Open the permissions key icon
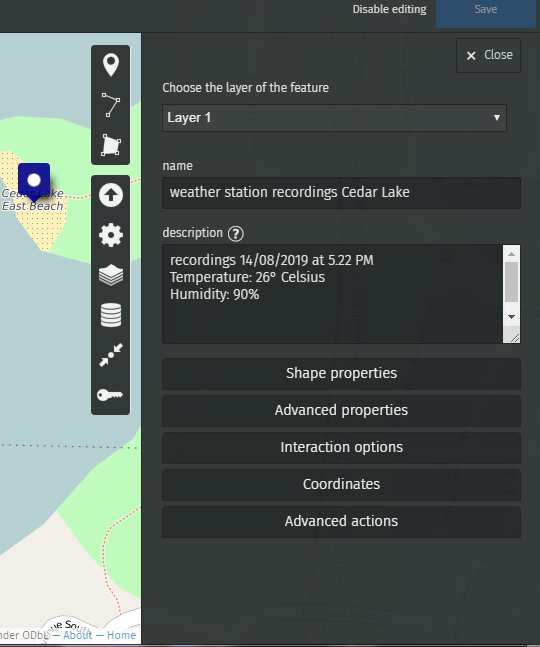The width and height of the screenshot is (540, 647). tap(111, 395)
